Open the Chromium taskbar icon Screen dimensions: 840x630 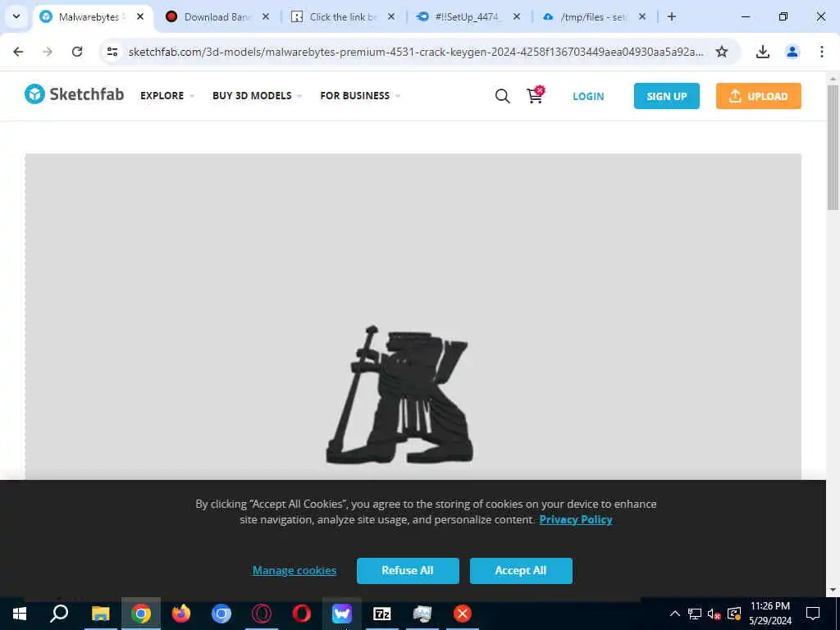[221, 614]
